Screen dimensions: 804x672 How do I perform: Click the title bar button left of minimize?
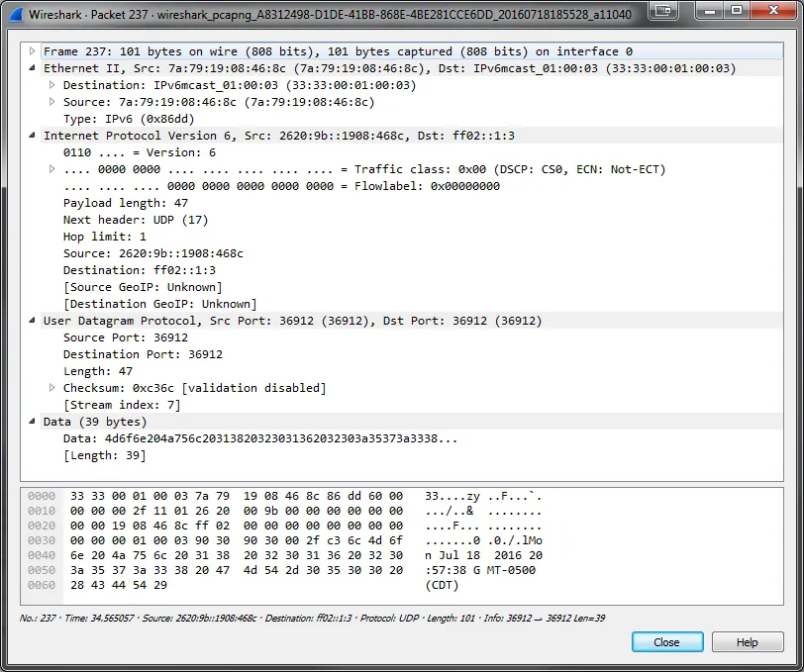point(663,10)
